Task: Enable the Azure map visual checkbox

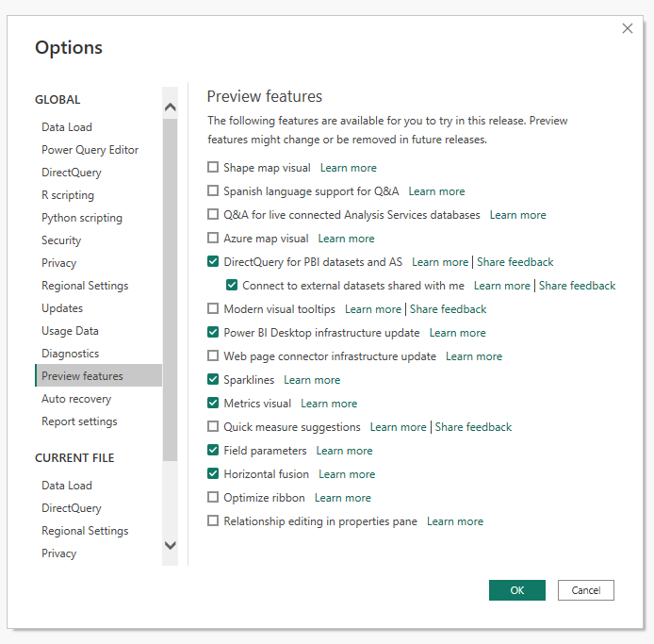Action: click(213, 238)
